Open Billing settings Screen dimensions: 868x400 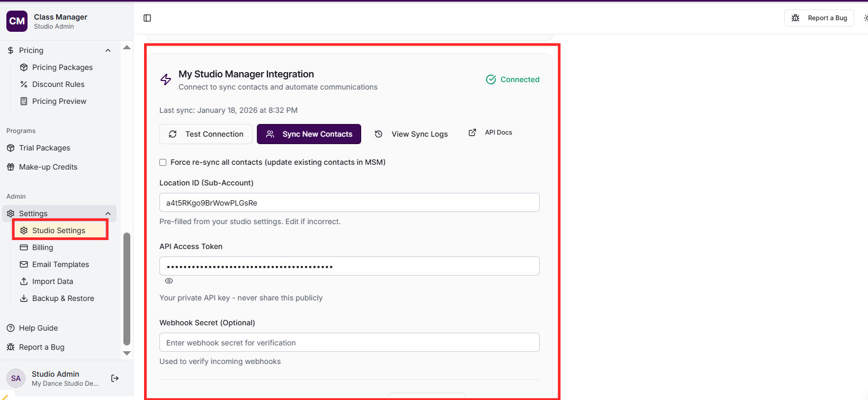pyautogui.click(x=42, y=247)
